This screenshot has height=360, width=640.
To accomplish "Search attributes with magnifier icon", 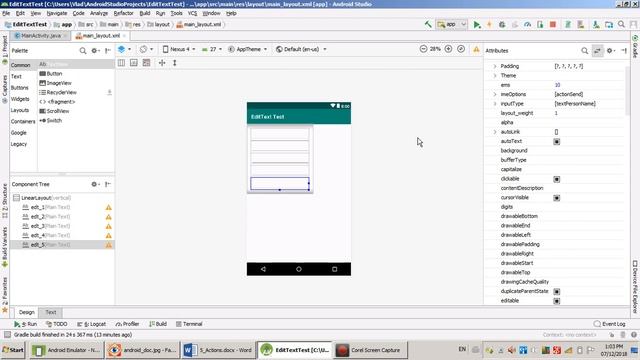I will point(584,51).
